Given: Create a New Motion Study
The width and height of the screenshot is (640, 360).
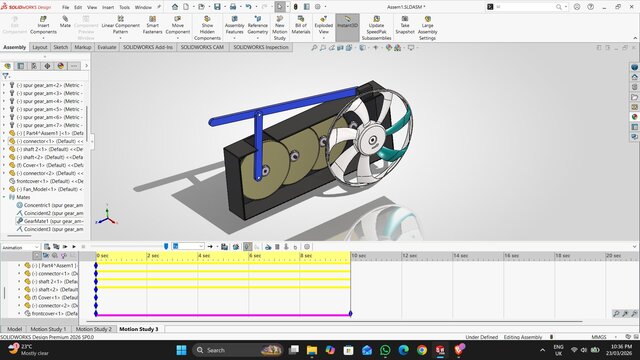Looking at the screenshot, I should [280, 28].
